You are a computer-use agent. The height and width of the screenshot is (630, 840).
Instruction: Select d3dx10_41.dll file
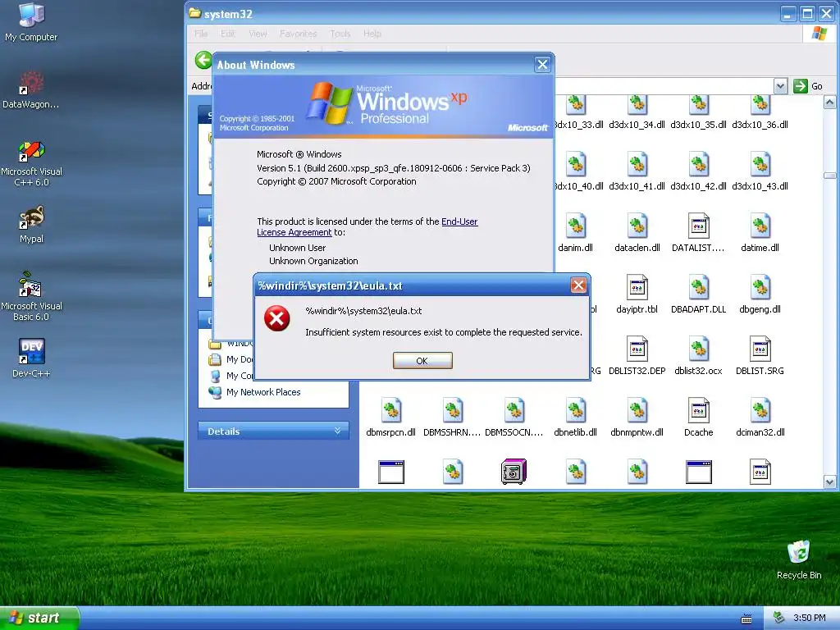pos(637,171)
